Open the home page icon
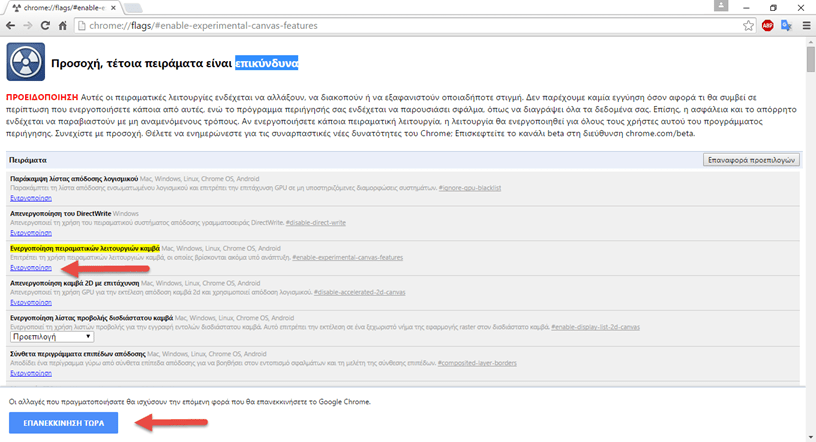This screenshot has width=816, height=442. [62, 26]
